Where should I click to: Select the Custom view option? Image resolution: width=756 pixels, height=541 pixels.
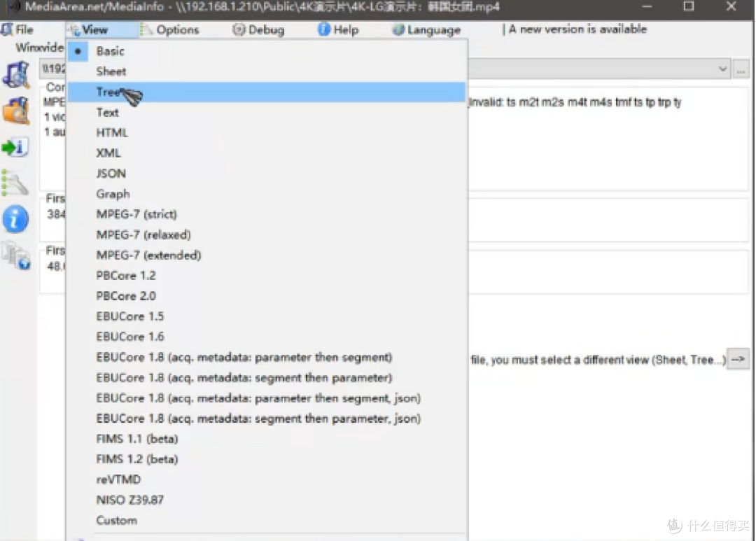click(266, 520)
